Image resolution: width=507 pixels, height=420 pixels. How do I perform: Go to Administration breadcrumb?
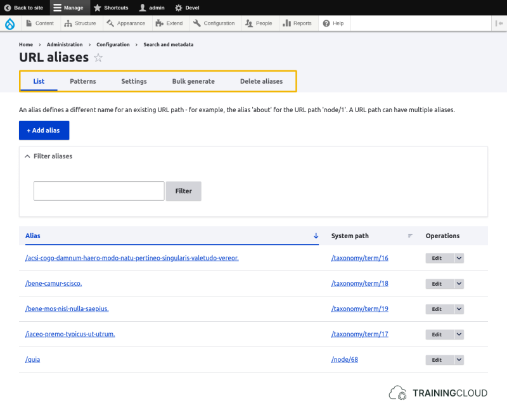click(x=65, y=44)
